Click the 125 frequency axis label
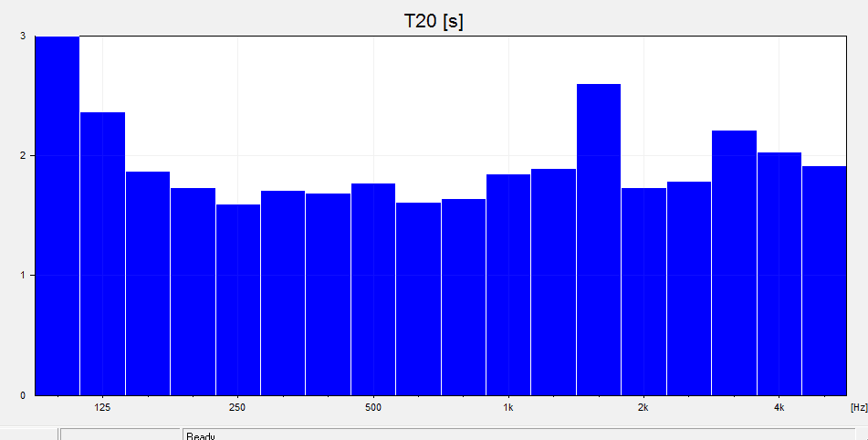The height and width of the screenshot is (440, 868). pyautogui.click(x=102, y=407)
